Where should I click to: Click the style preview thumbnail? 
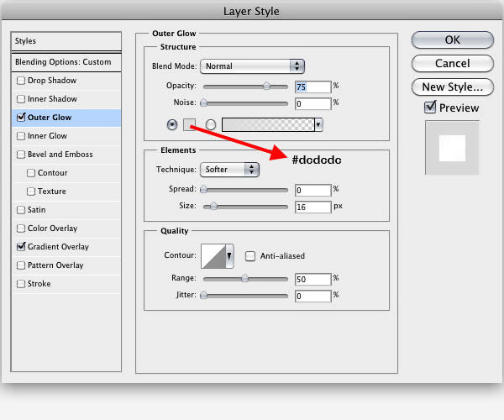452,148
